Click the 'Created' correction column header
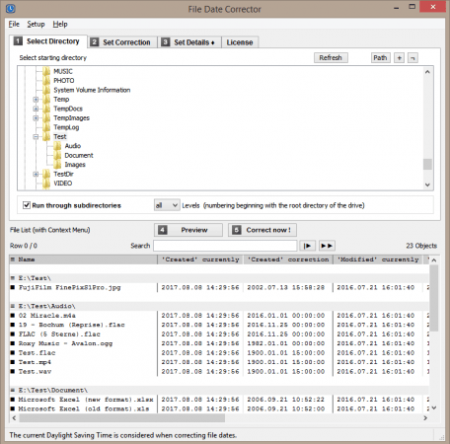The height and width of the screenshot is (444, 450). (289, 259)
